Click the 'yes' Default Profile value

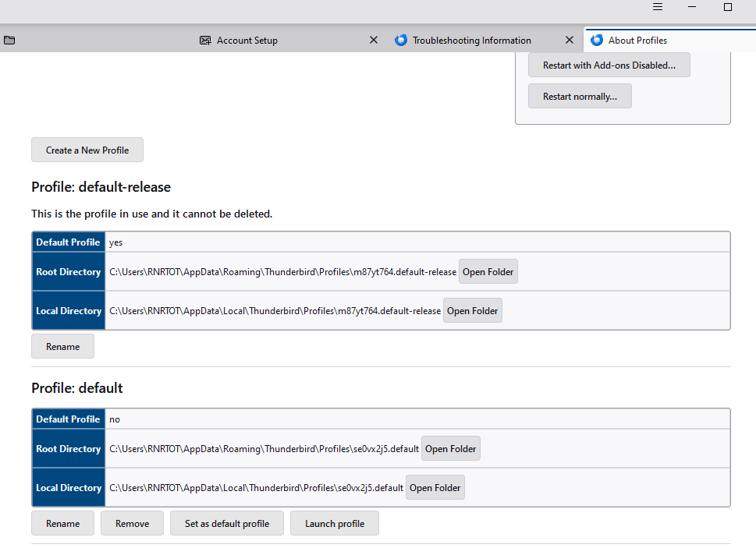pyautogui.click(x=115, y=242)
